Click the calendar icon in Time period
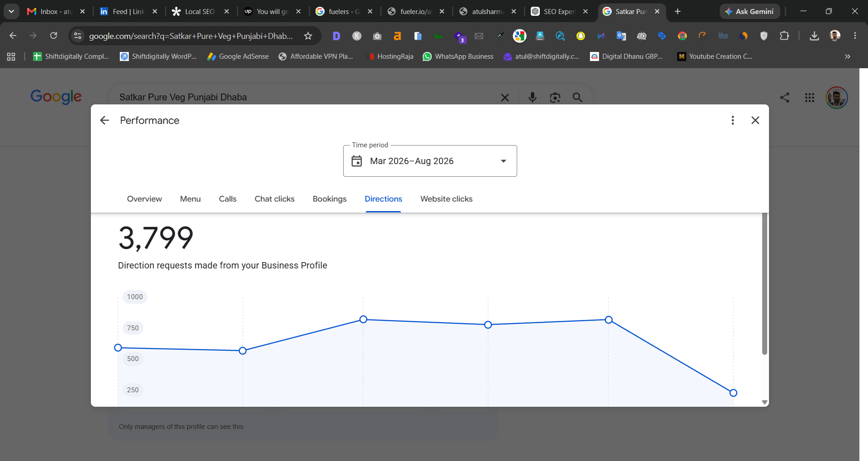Screen dimensions: 868x461 pos(357,161)
